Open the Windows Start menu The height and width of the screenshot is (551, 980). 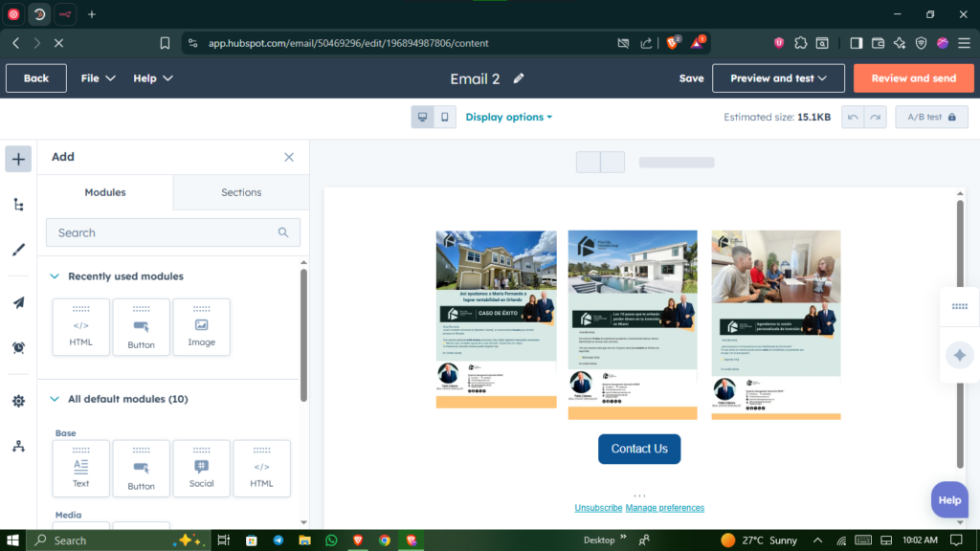coord(12,540)
